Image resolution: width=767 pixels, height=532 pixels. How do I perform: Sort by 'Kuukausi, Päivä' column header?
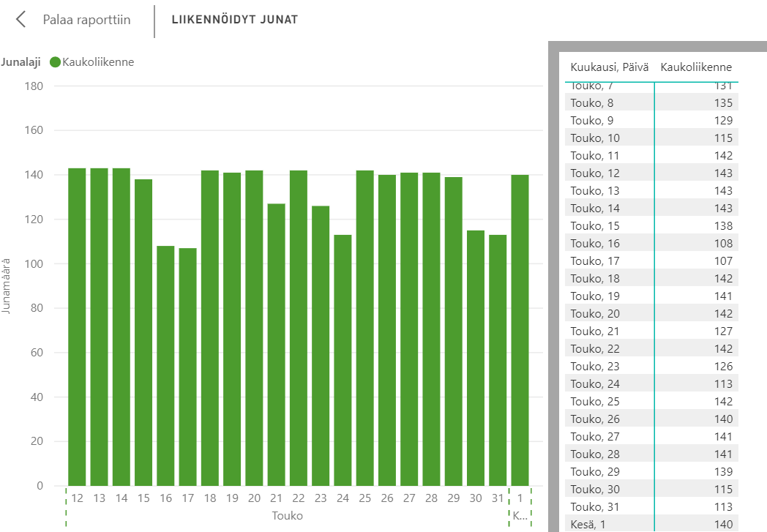609,68
